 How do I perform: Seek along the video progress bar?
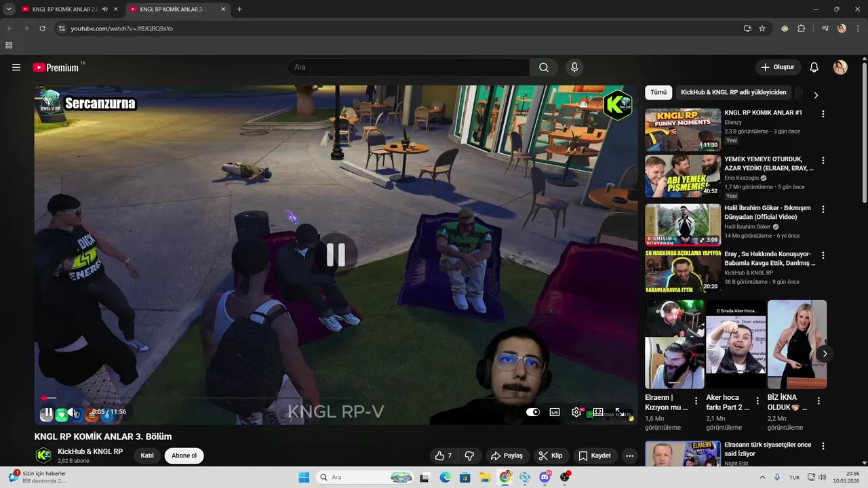336,399
